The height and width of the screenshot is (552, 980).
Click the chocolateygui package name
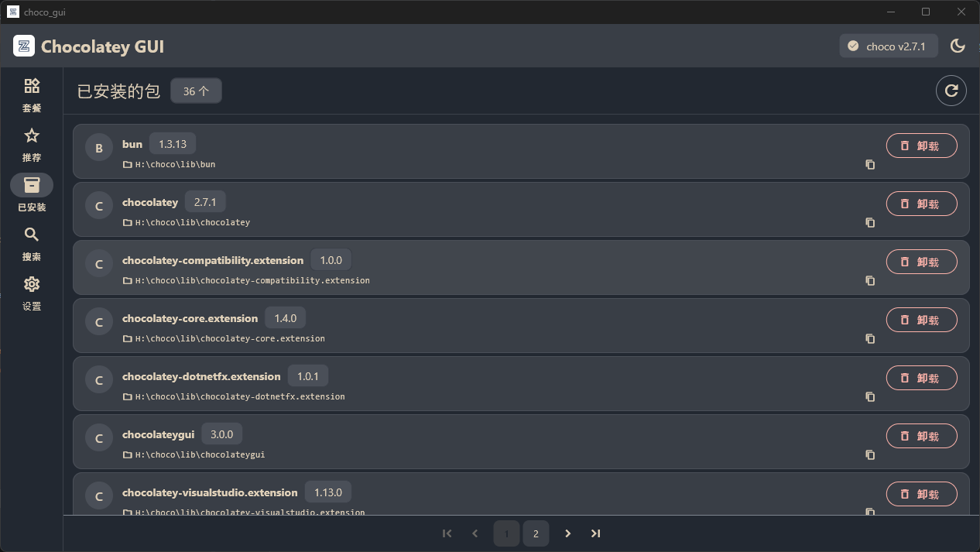(x=159, y=434)
